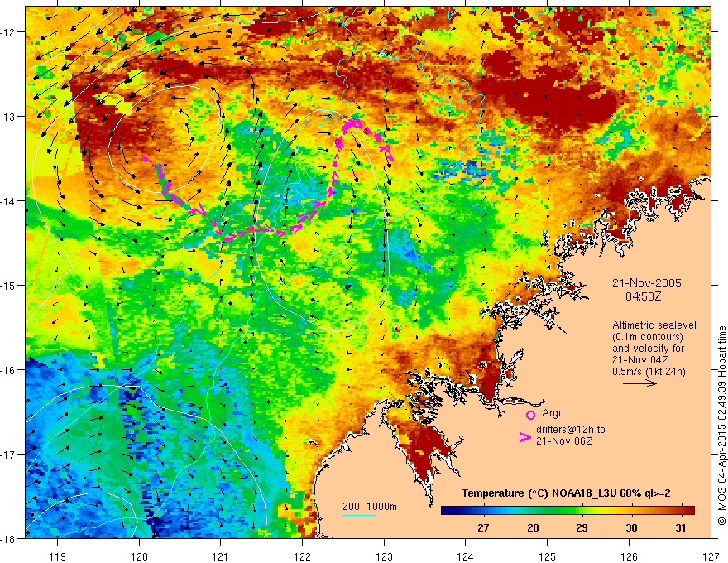
Task: Click the latitude axis label -15
Action: coord(9,286)
